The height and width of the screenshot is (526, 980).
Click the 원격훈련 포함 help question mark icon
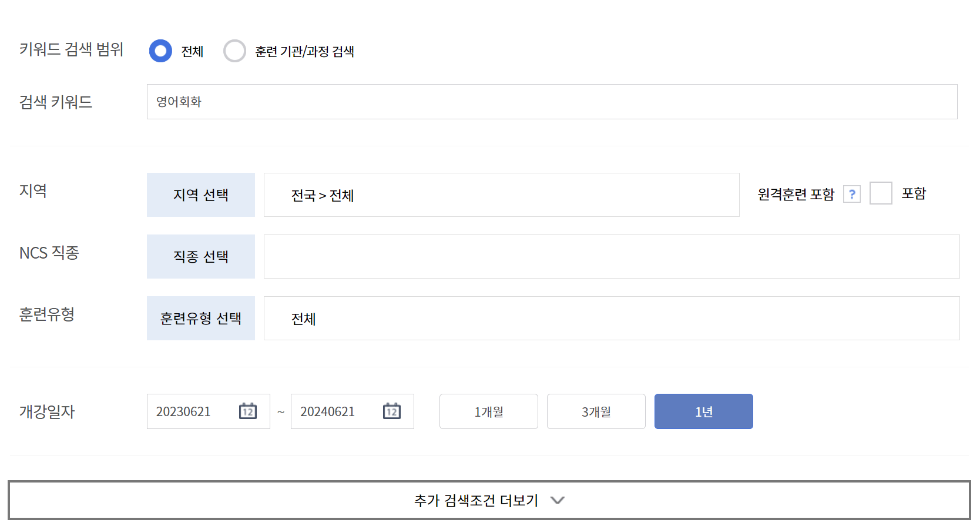(x=852, y=193)
